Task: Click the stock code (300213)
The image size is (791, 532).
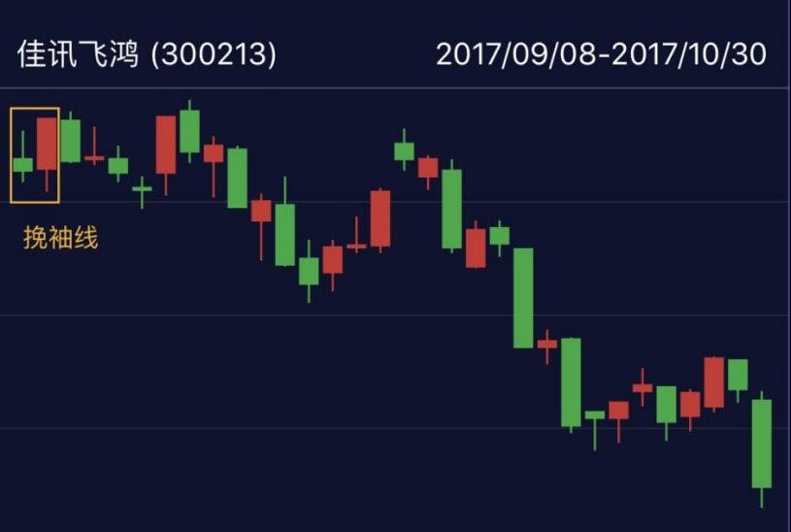Action: click(214, 54)
